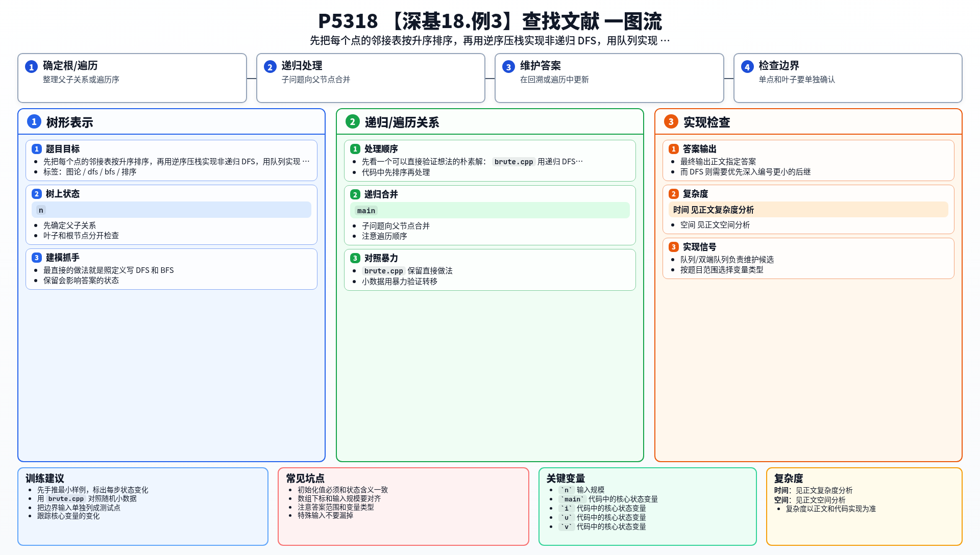The image size is (980, 555).
Task: Click the page title P5318 查找文献
Action: [x=490, y=21]
